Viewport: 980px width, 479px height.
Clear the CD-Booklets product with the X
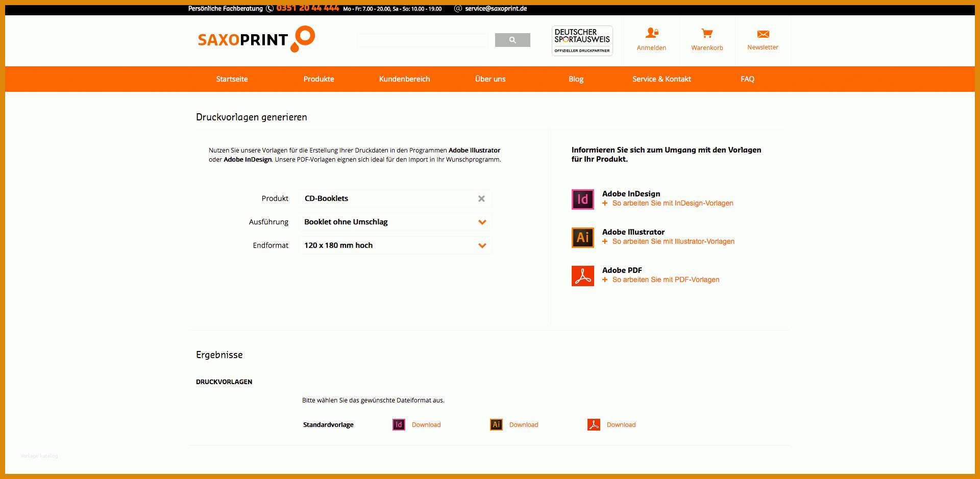[481, 198]
